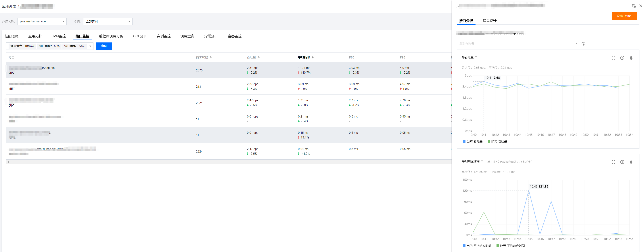The width and height of the screenshot is (644, 252).
Task: Toggle 昨天-平均响应时间 legend series
Action: point(511,246)
